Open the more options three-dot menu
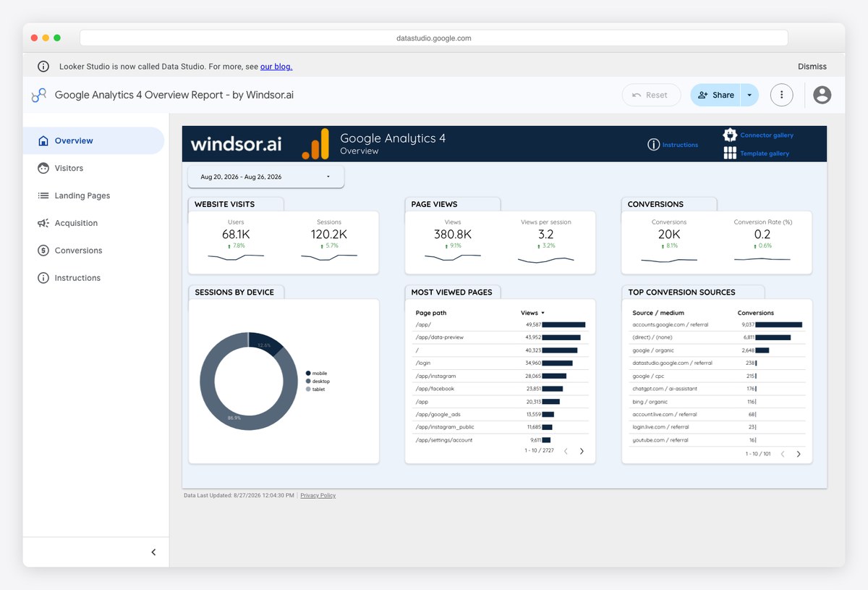This screenshot has width=868, height=590. point(781,95)
